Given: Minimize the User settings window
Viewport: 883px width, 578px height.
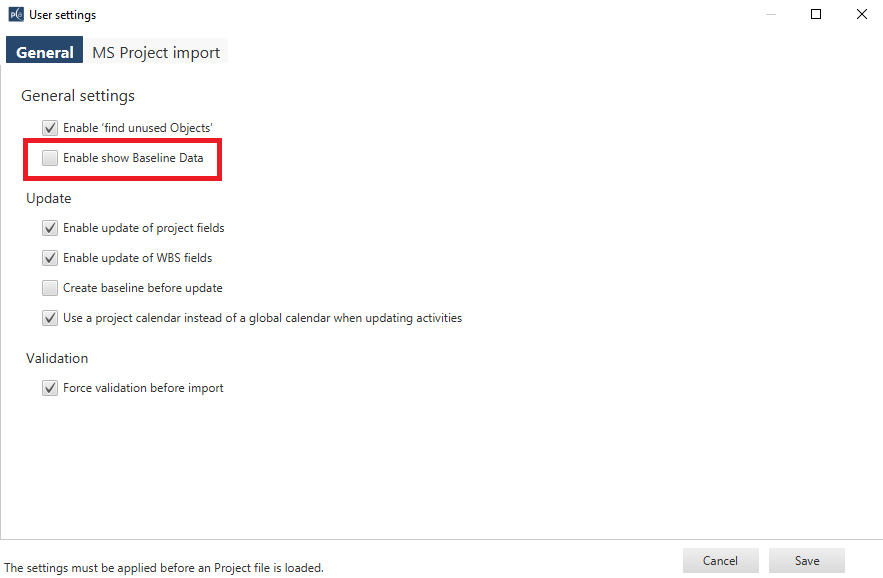Looking at the screenshot, I should coord(770,15).
